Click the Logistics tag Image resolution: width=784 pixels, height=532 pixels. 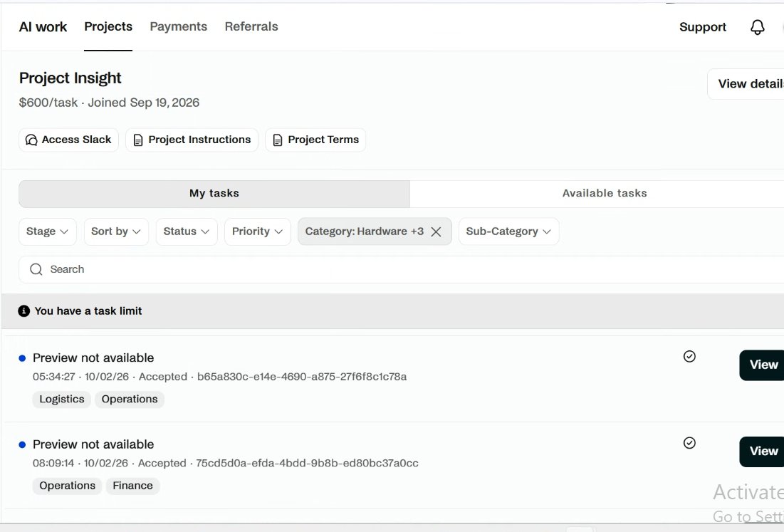61,399
